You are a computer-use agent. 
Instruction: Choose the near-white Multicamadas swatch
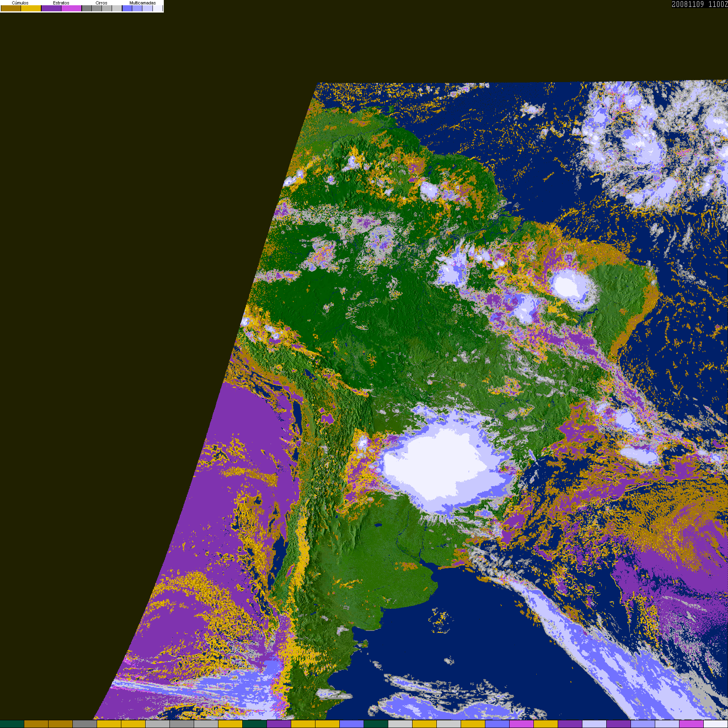[x=158, y=8]
